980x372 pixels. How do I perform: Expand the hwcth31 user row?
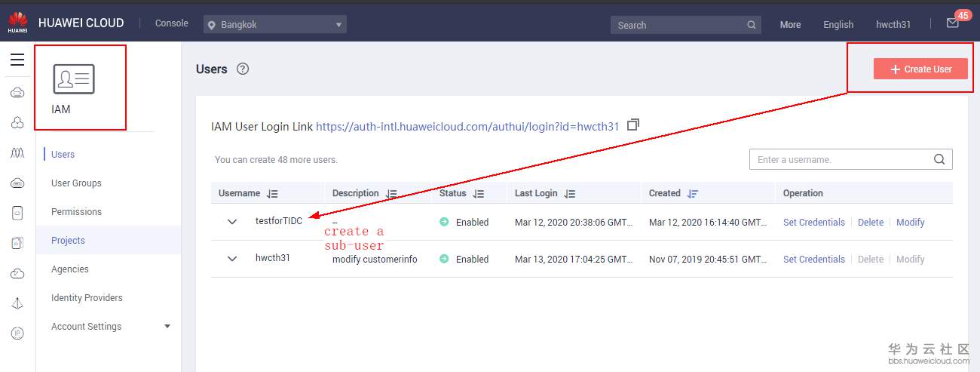232,259
